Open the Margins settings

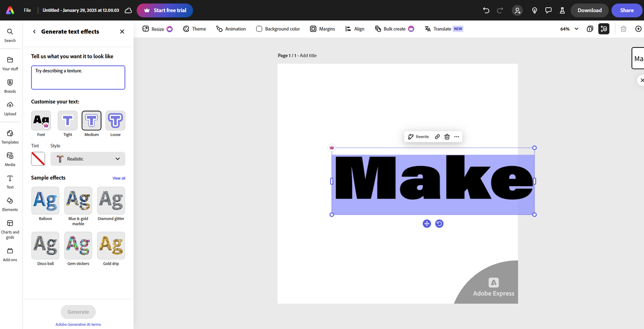pos(322,29)
